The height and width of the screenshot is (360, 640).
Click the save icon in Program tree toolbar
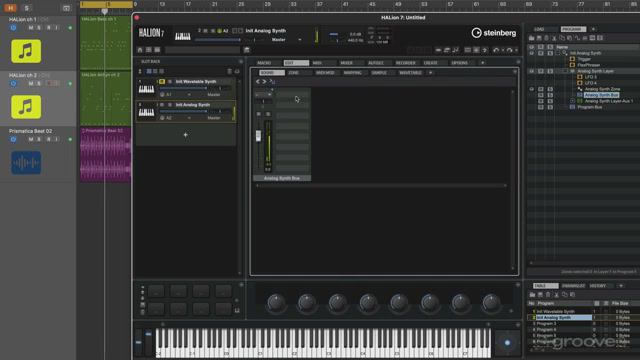click(x=539, y=38)
